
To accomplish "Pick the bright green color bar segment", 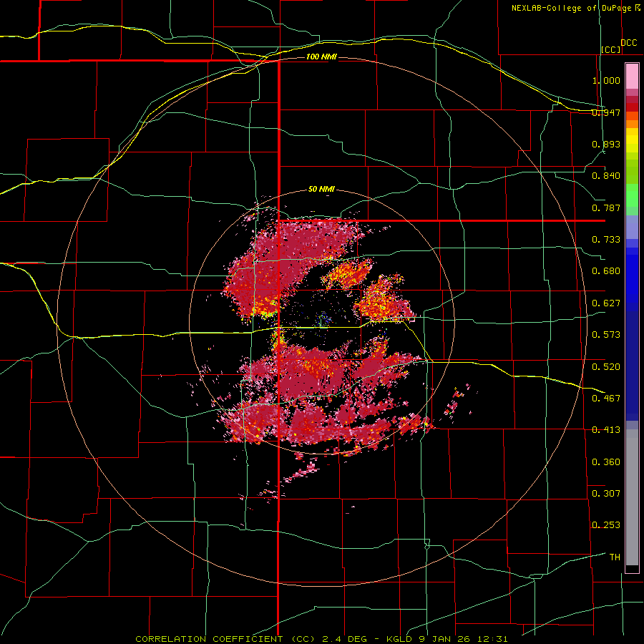I will coord(632,195).
